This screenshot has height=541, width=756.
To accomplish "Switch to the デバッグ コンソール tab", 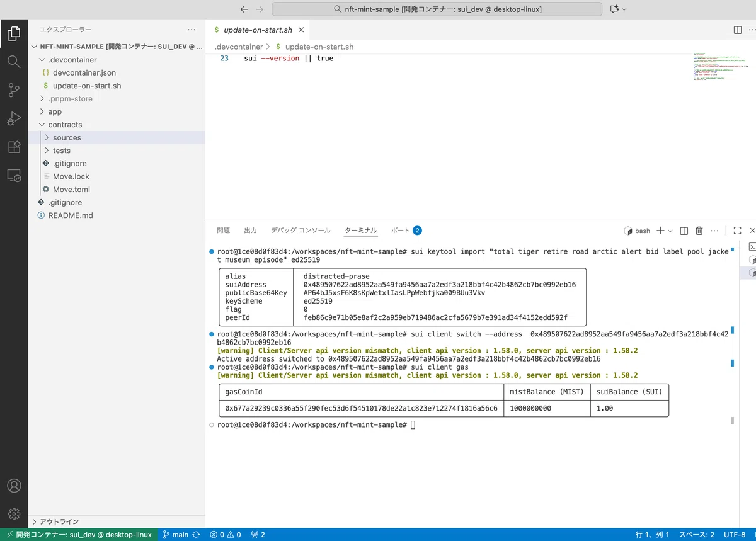I will coord(301,231).
